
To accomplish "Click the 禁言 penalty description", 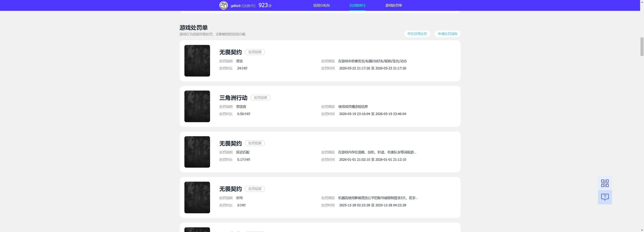I will click(239, 61).
